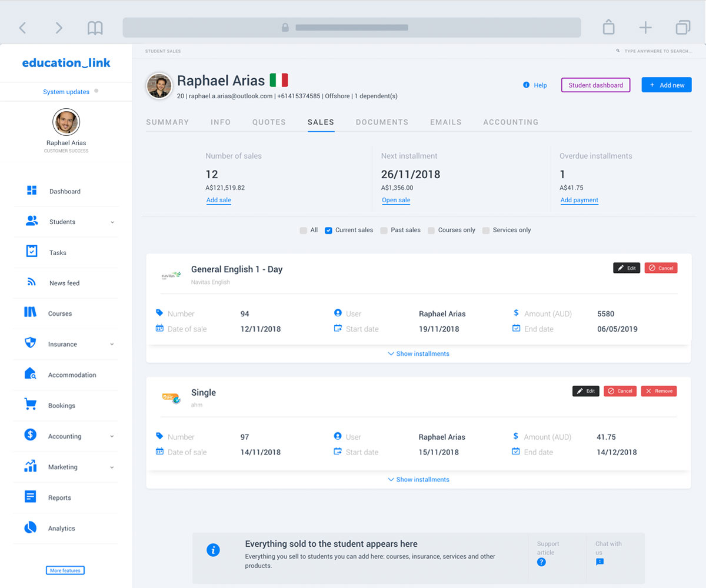Uncheck the Current sales checkbox
The width and height of the screenshot is (706, 588).
329,230
